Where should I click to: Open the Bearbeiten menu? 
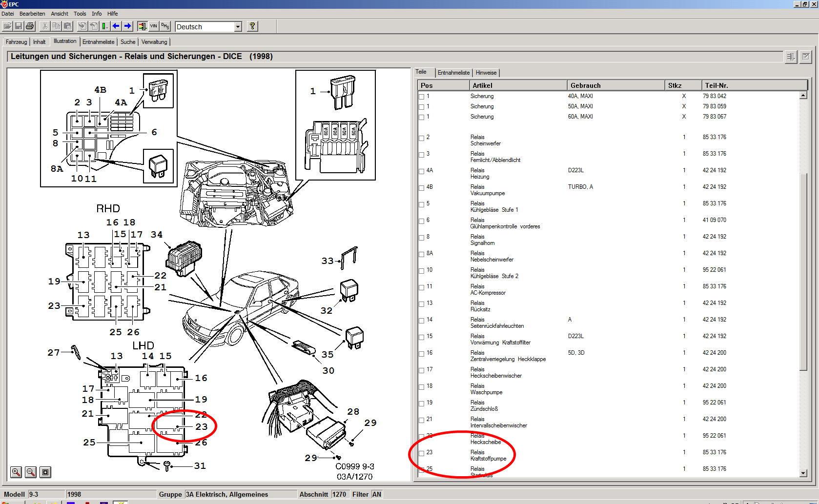coord(32,14)
